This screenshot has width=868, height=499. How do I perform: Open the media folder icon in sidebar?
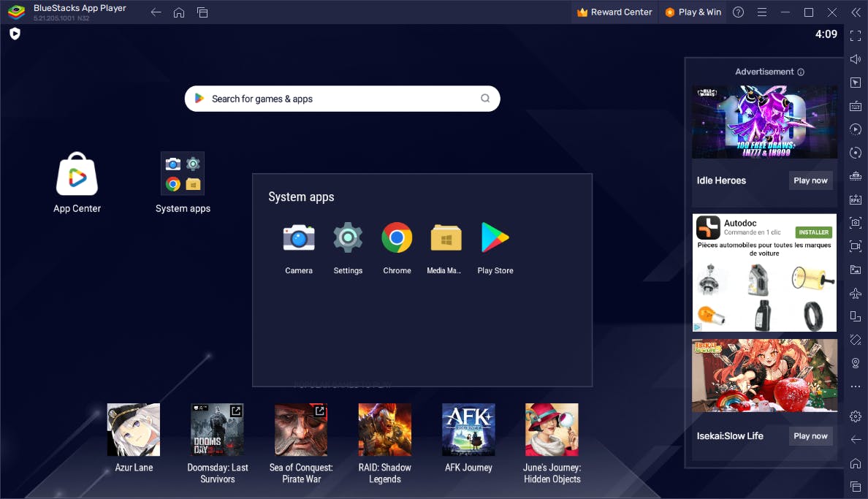pos(856,270)
